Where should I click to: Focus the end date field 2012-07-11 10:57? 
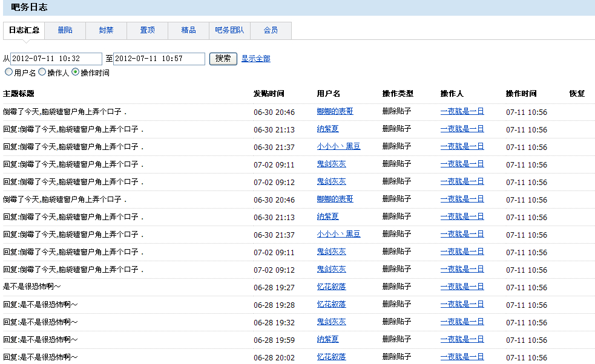[159, 59]
